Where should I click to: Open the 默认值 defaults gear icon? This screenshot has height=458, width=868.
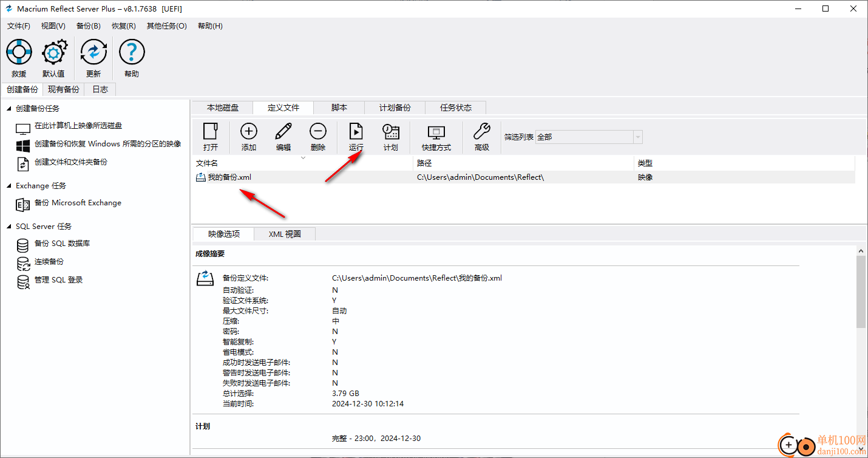point(53,52)
